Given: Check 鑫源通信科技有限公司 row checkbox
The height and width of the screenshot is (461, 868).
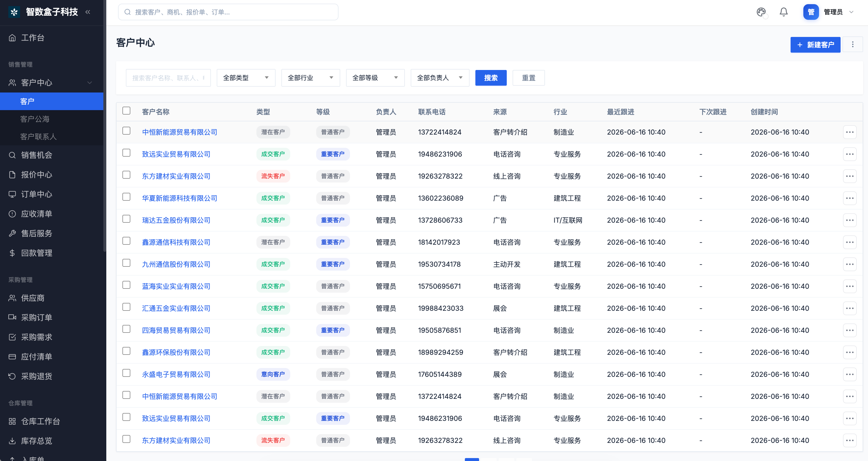Looking at the screenshot, I should pyautogui.click(x=126, y=241).
